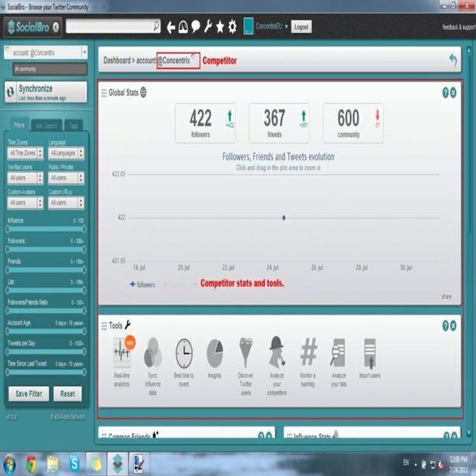Switch to the Adv. Search tab
This screenshot has height=476, width=476.
(x=46, y=126)
